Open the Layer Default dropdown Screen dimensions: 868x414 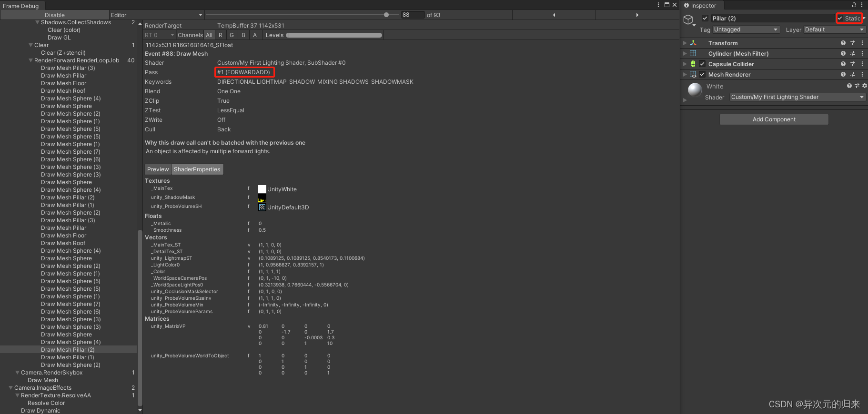point(834,30)
